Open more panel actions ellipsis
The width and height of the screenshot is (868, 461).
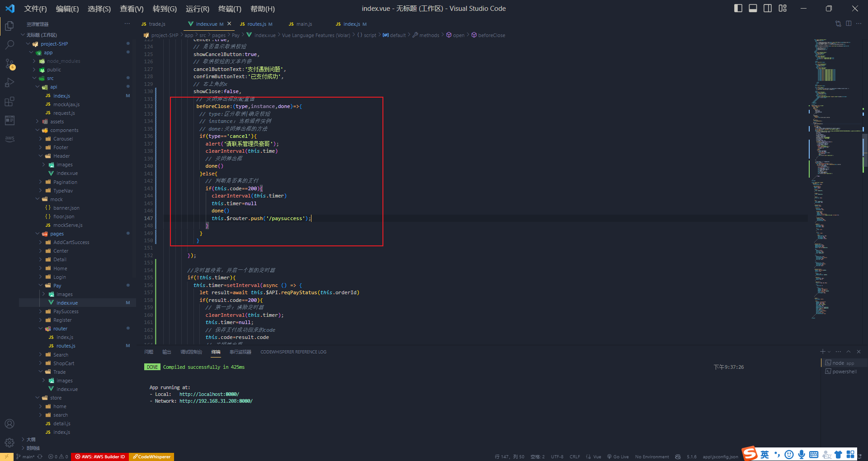(839, 352)
